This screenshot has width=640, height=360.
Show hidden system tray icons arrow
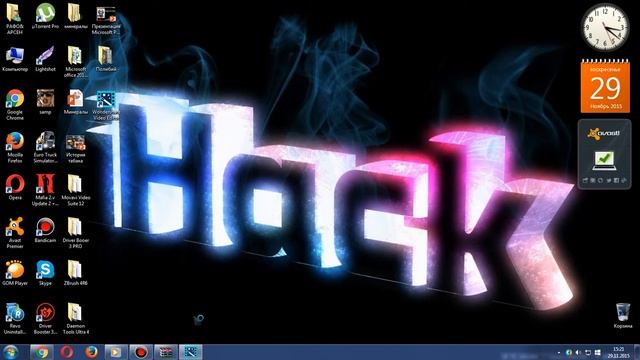[559, 353]
